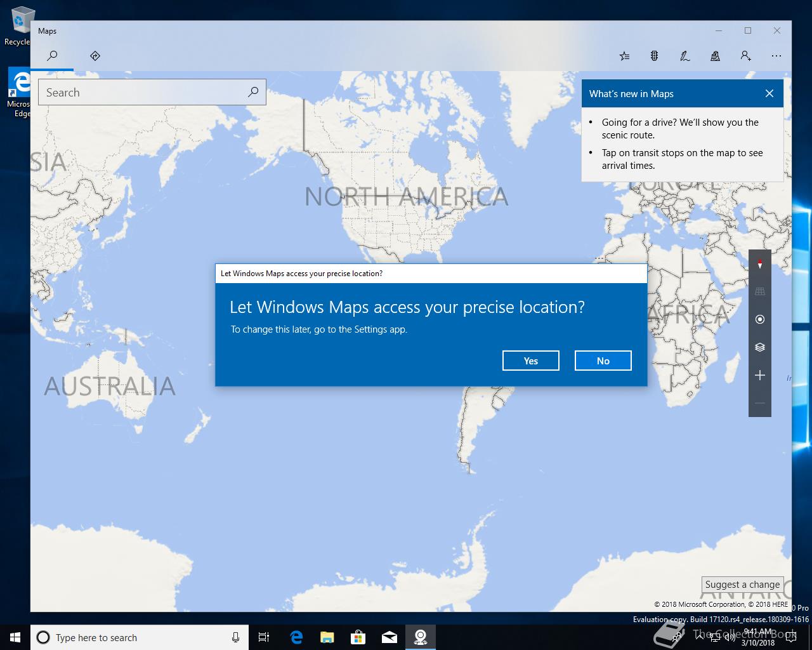This screenshot has height=650, width=812.
Task: Click the NORTH AMERICA map label
Action: (406, 197)
